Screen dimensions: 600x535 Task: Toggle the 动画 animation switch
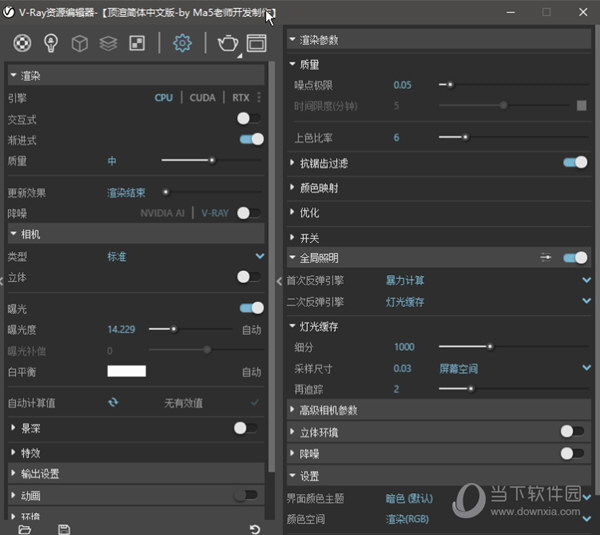246,495
